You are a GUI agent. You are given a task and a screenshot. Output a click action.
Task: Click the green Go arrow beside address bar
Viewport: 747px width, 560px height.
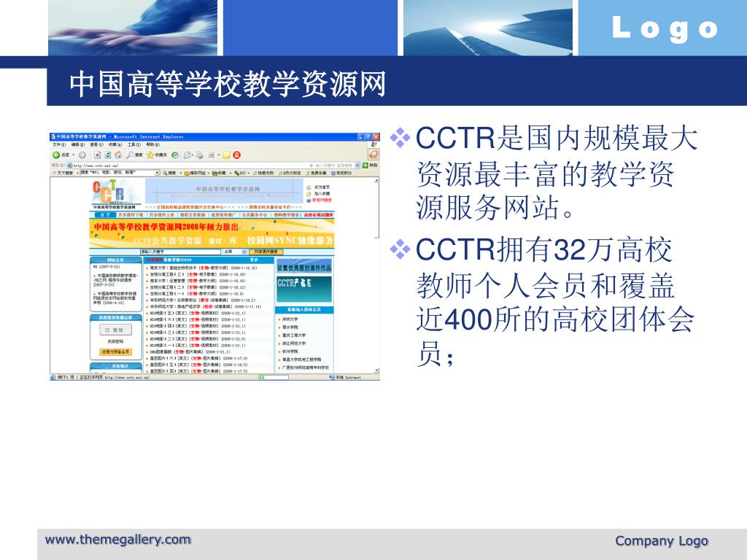point(365,166)
